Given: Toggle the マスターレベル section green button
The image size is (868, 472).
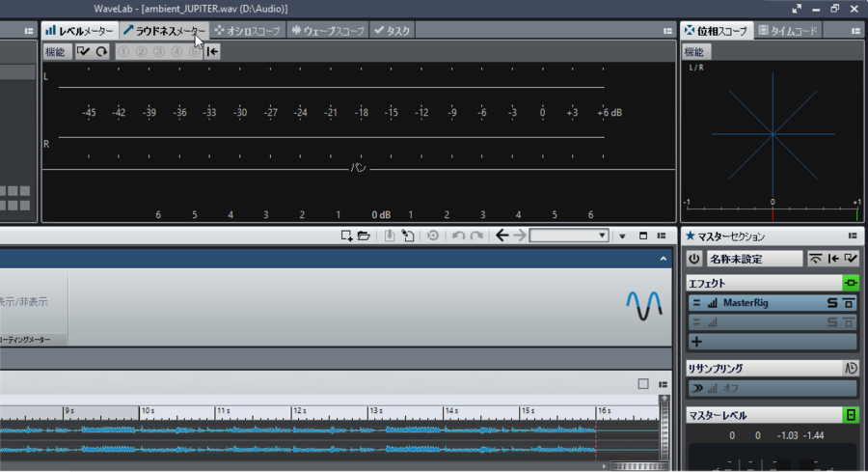Looking at the screenshot, I should click(x=851, y=415).
